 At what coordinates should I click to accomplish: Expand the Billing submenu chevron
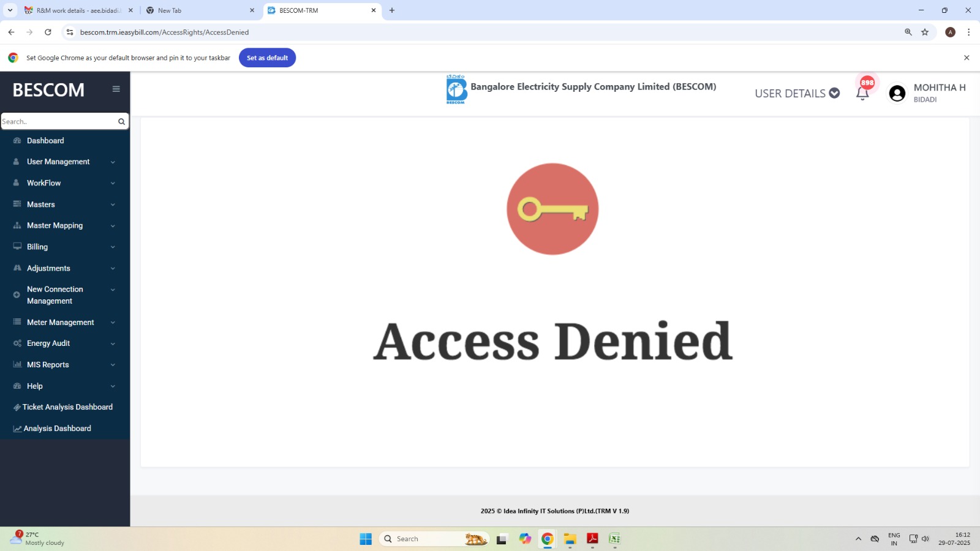click(113, 247)
